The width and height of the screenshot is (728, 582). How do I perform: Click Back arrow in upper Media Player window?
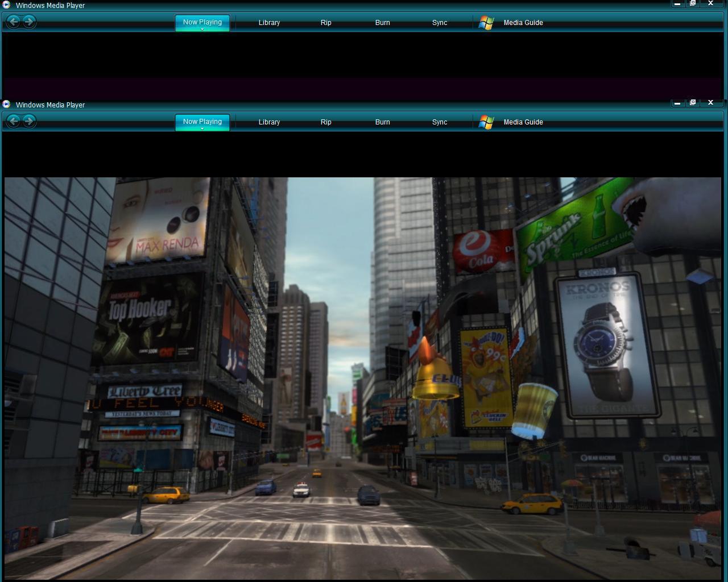13,22
